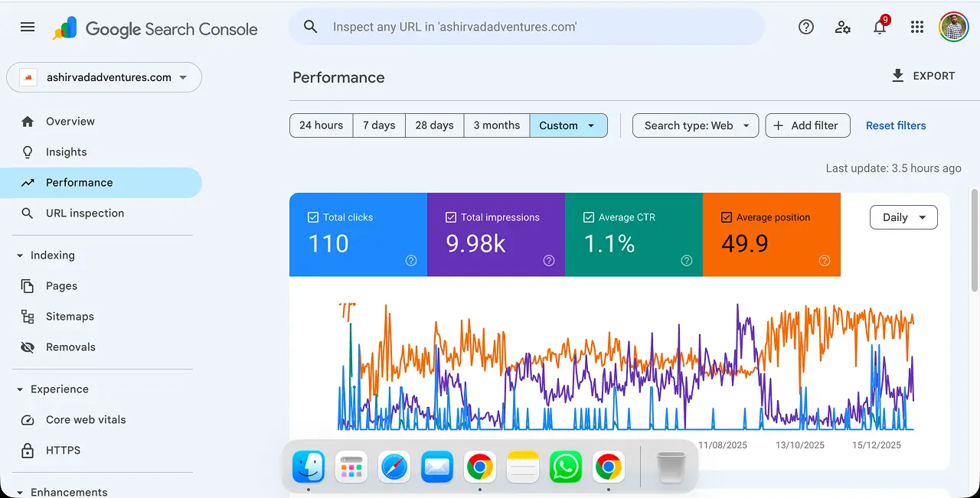Click the HTTPS lock icon

(x=28, y=450)
